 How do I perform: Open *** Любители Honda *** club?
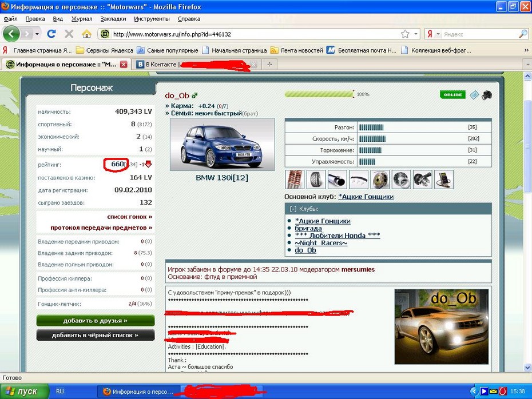click(338, 236)
